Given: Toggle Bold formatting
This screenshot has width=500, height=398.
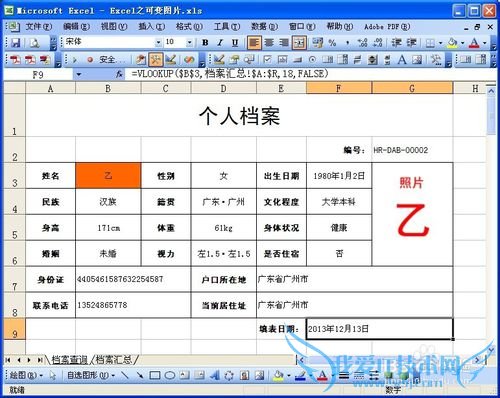Looking at the screenshot, I should coord(205,43).
